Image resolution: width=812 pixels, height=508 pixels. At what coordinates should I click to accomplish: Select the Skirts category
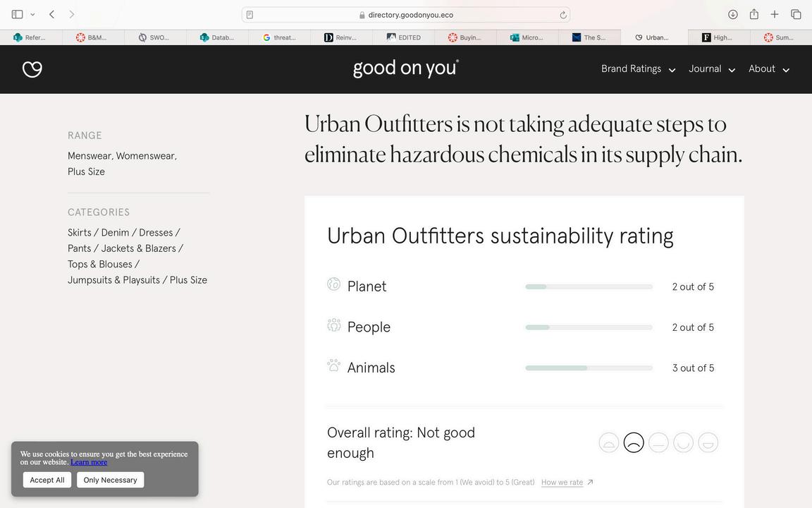pyautogui.click(x=79, y=233)
